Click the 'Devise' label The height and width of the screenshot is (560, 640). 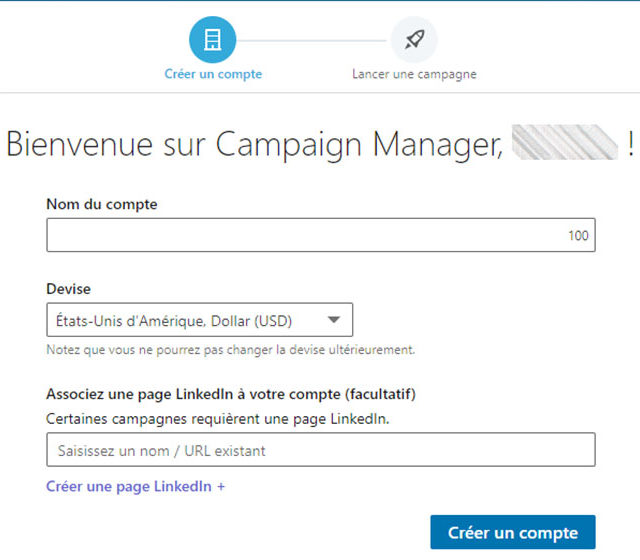[x=69, y=289]
